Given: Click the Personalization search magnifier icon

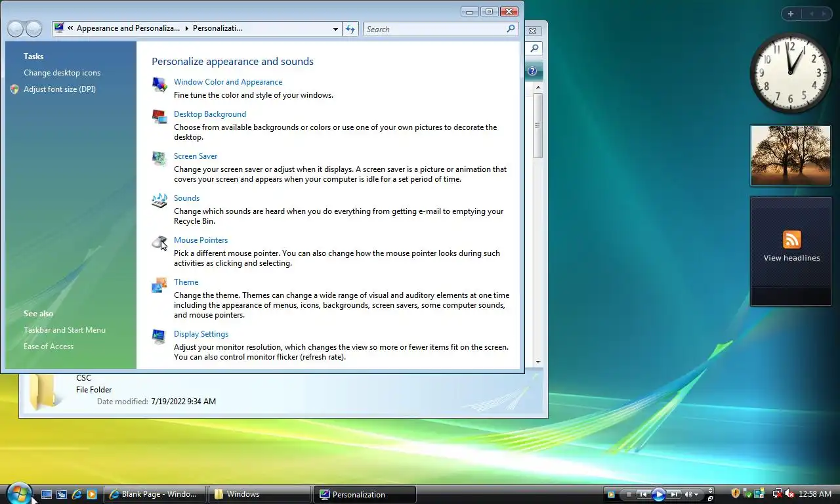Looking at the screenshot, I should [511, 29].
